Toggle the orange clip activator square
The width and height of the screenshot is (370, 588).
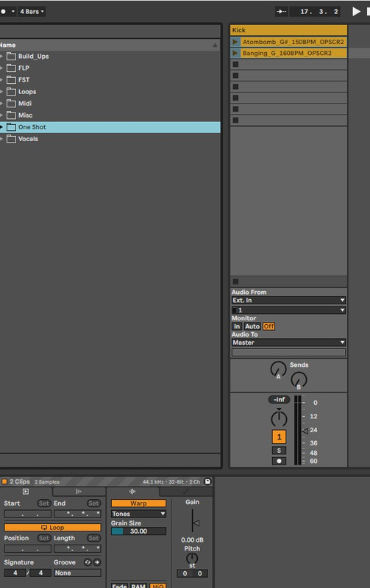pyautogui.click(x=4, y=481)
